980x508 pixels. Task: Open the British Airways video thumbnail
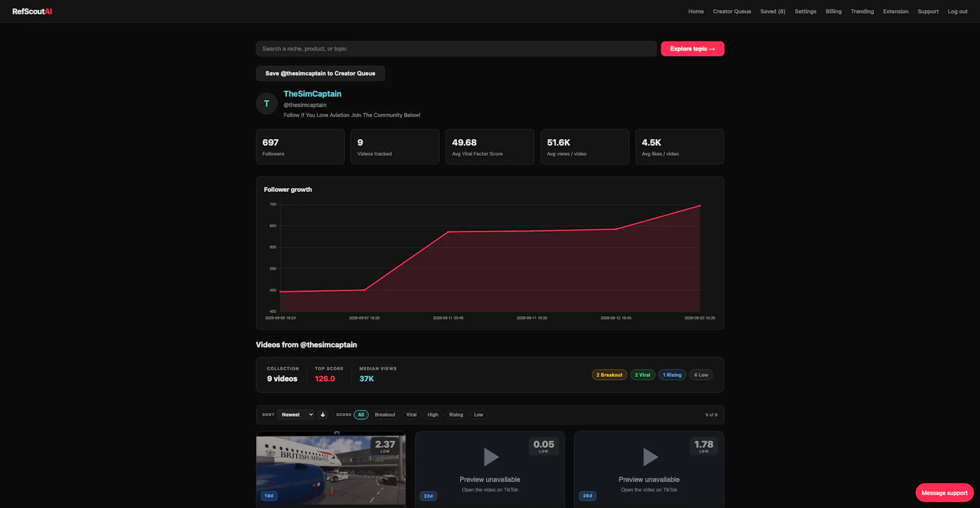(331, 469)
